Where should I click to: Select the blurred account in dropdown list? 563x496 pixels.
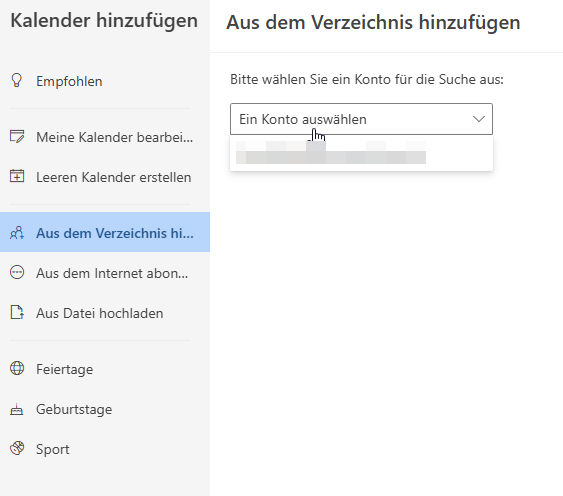[361, 153]
